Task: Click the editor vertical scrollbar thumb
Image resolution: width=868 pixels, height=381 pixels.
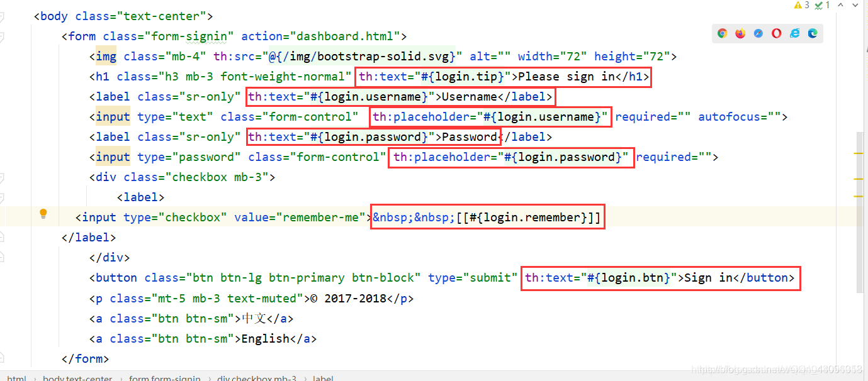Action: point(860,212)
